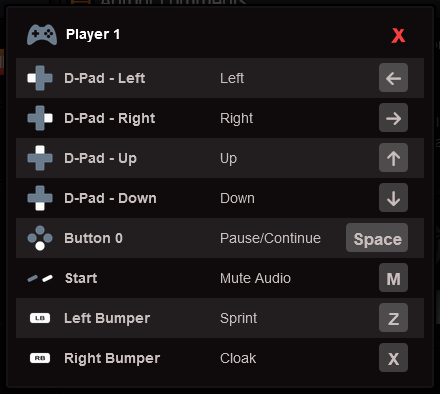Click the Space key for Pause/Continue

(x=377, y=238)
